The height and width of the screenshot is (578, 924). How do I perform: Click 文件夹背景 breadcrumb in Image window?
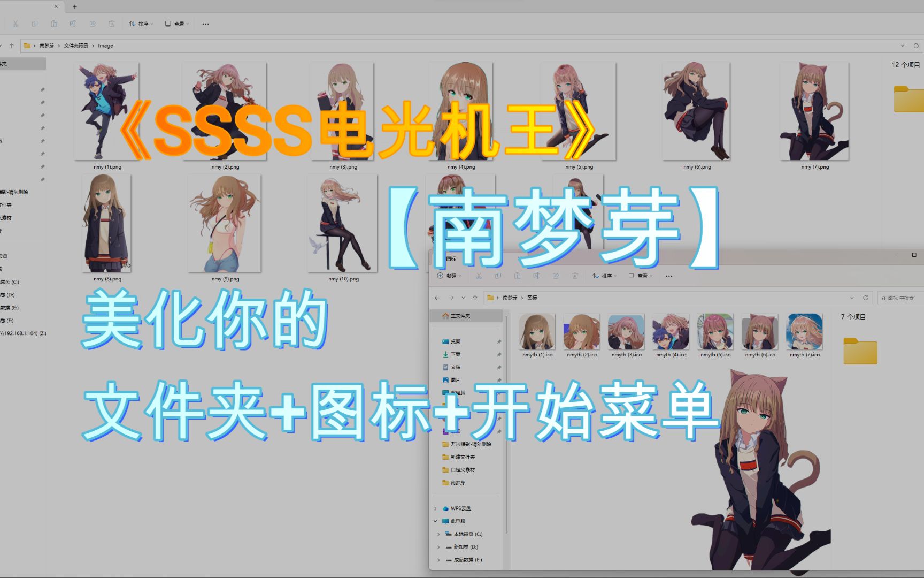point(76,45)
